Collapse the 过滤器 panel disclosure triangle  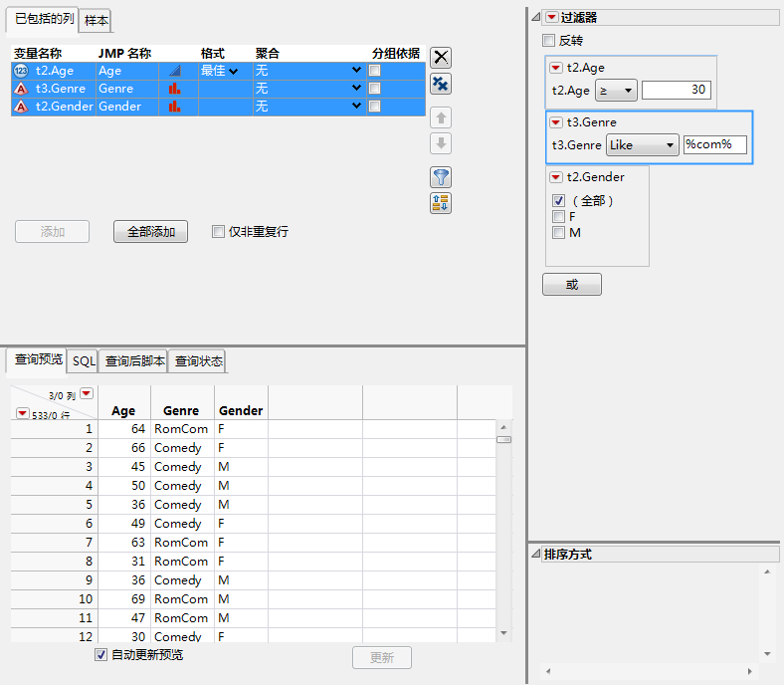point(535,18)
